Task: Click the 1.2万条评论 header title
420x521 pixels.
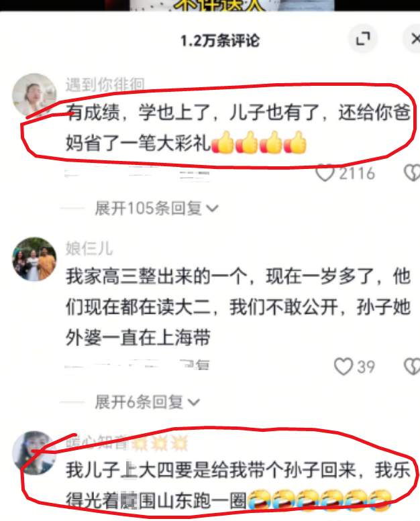Action: 220,40
